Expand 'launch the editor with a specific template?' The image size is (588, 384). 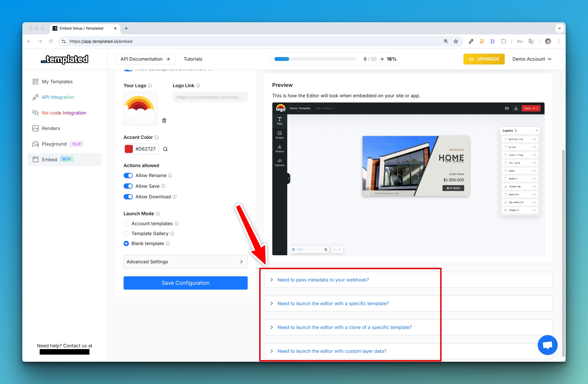[408, 304]
